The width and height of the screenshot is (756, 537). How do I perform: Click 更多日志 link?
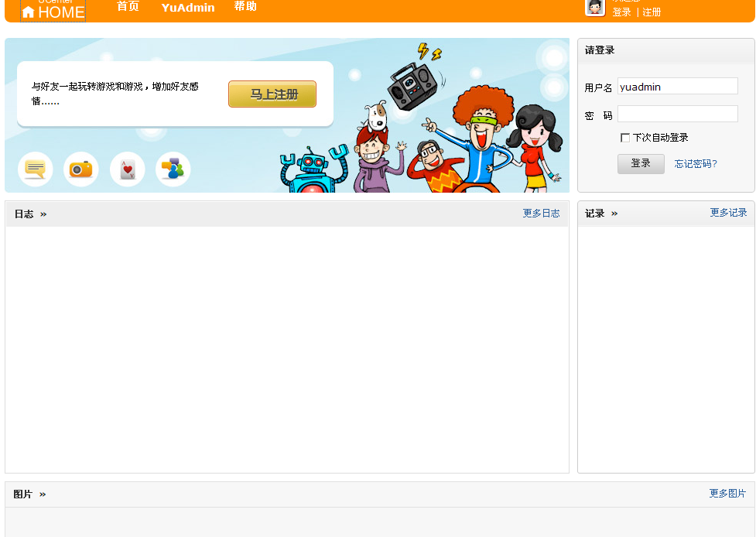[x=541, y=213]
